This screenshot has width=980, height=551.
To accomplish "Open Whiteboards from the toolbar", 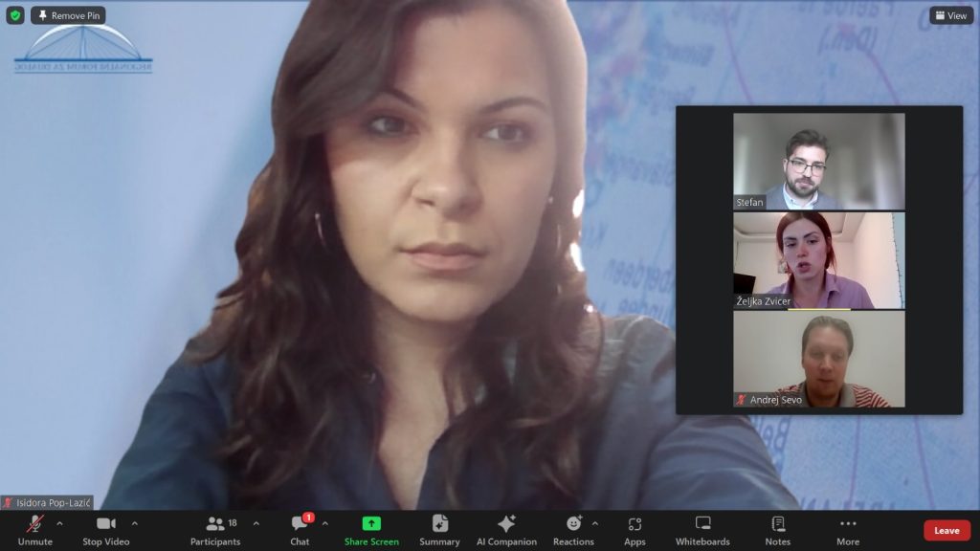I will (x=702, y=530).
